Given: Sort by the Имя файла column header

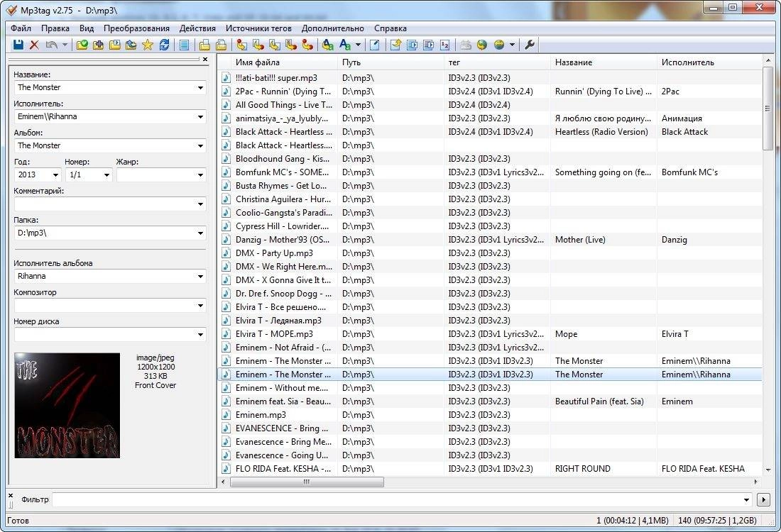Looking at the screenshot, I should (x=284, y=62).
